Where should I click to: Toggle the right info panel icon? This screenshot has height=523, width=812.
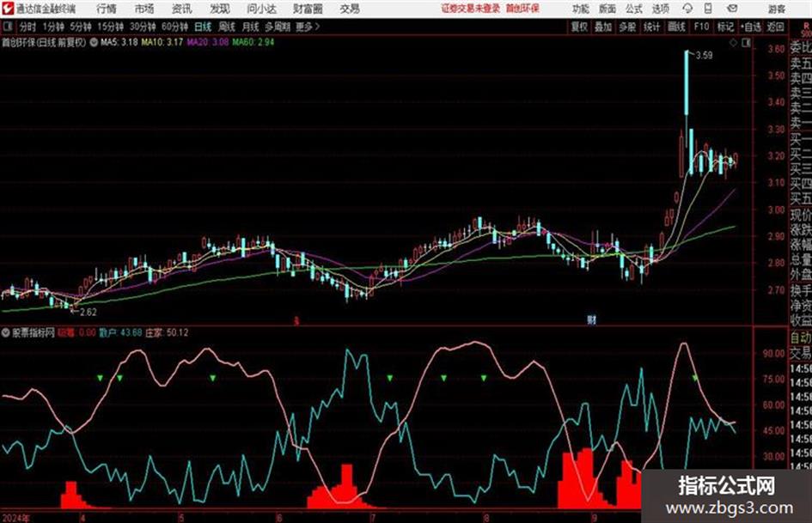[x=746, y=42]
